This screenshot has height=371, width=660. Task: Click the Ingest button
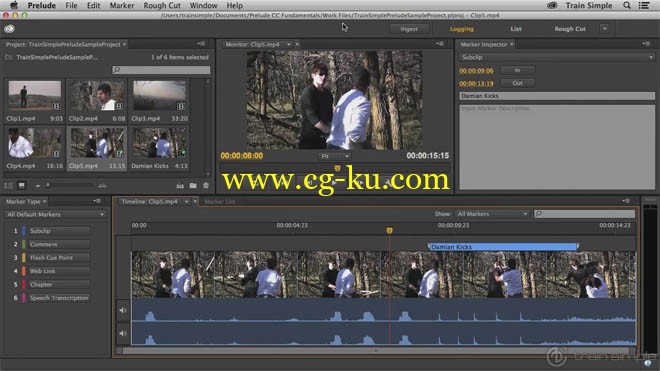[409, 29]
